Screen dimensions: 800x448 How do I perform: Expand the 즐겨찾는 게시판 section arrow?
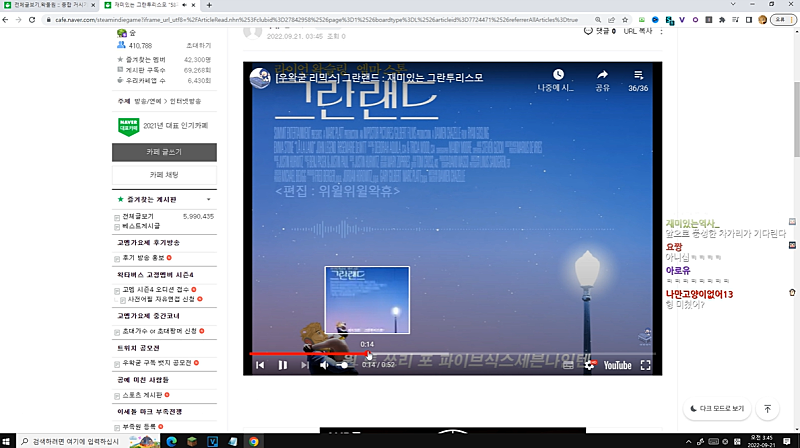(x=208, y=199)
